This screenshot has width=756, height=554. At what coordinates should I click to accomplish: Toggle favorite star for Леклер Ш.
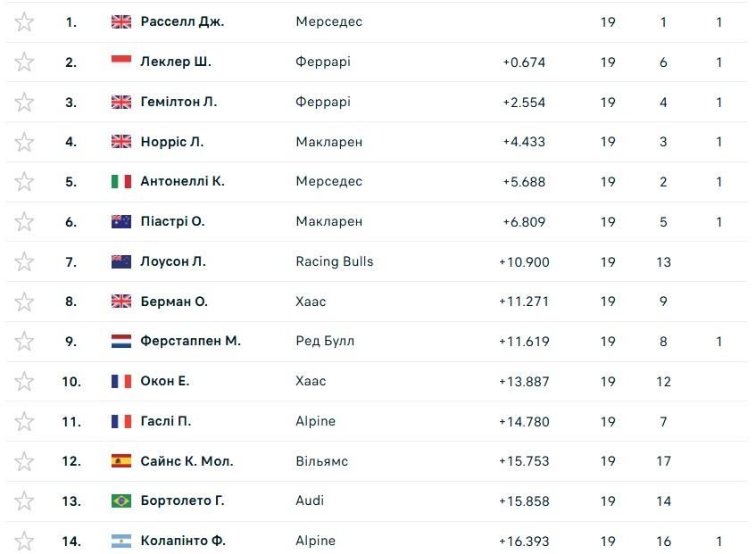pos(24,62)
